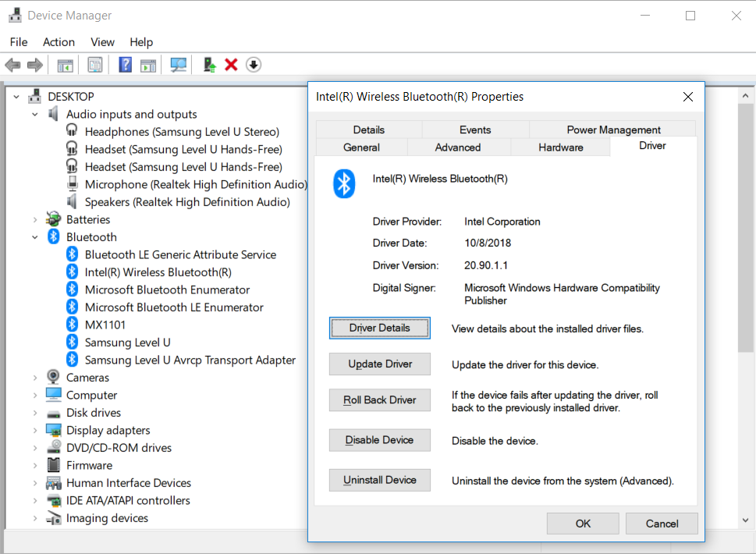Open the File menu
Viewport: 756px width, 554px height.
click(x=19, y=42)
